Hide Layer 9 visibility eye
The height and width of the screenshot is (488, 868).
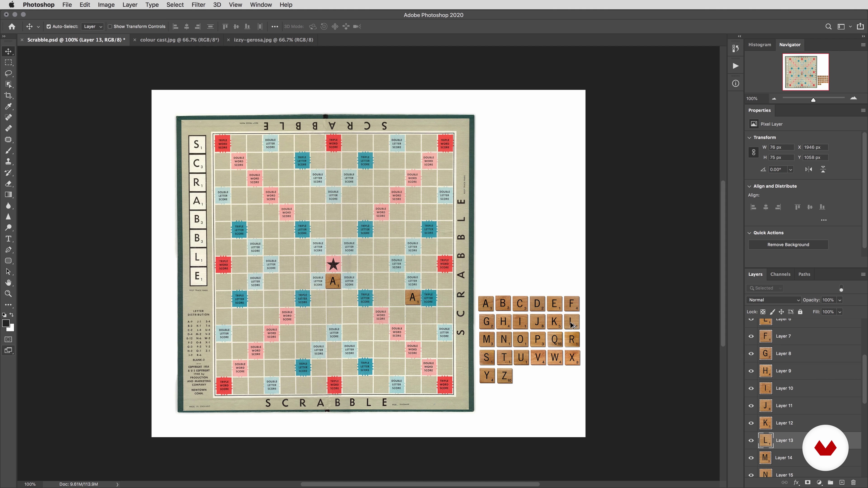(x=751, y=371)
